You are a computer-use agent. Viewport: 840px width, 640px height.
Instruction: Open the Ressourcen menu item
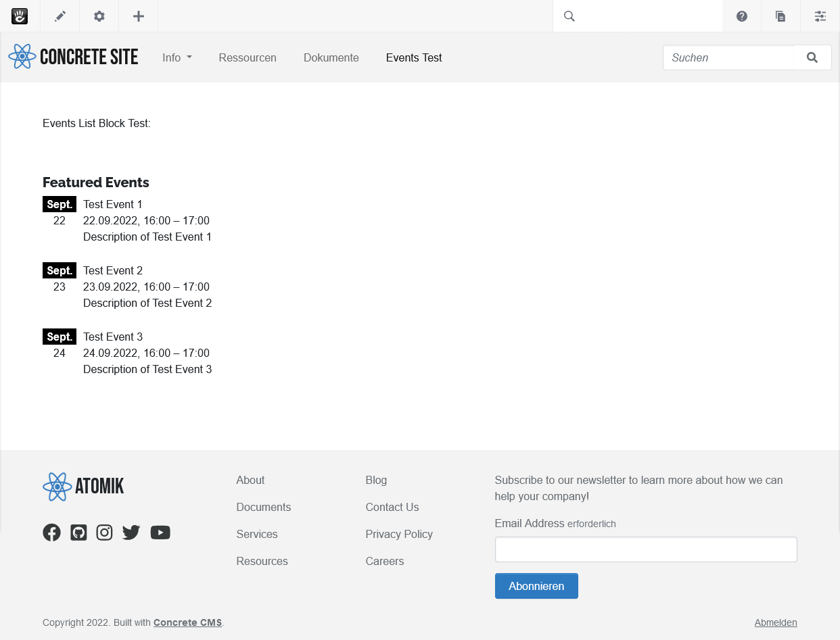click(x=247, y=57)
